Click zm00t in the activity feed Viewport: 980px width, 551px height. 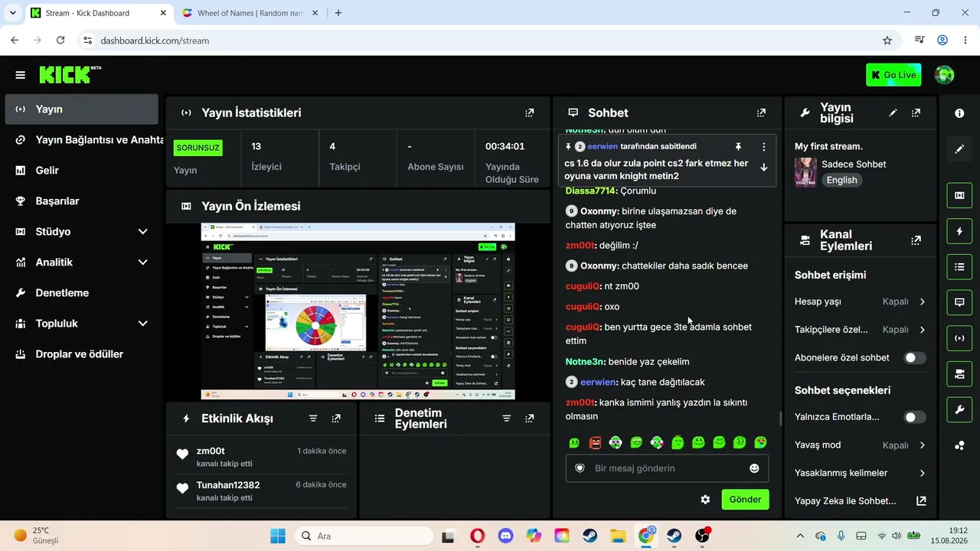click(x=211, y=451)
